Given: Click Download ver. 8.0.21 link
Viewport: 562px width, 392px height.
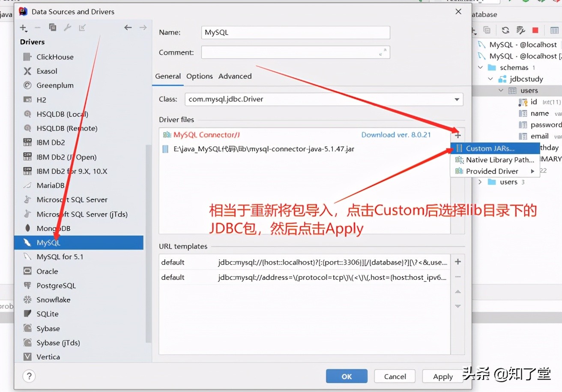Looking at the screenshot, I should [396, 135].
